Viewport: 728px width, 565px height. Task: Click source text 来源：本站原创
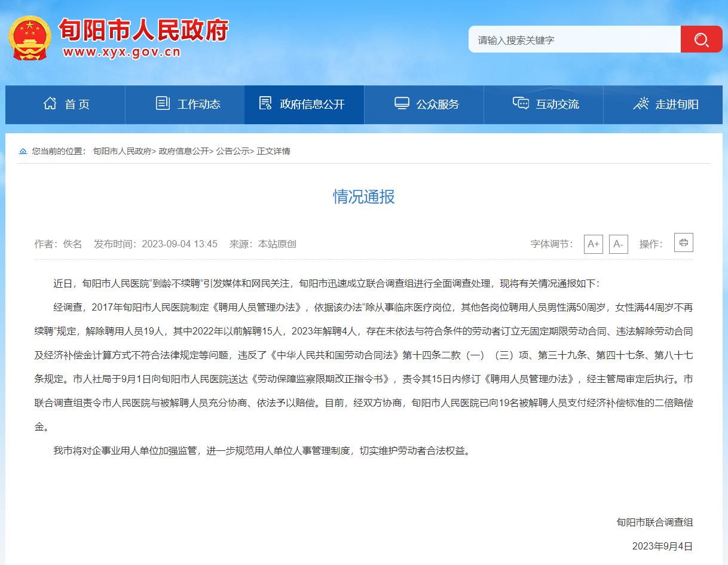coord(262,244)
